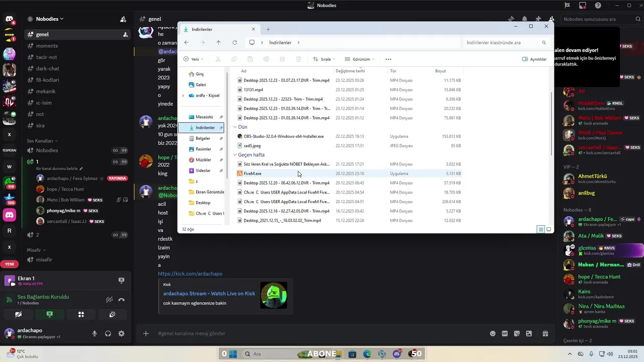Image resolution: width=644 pixels, height=362 pixels.
Task: Open the Discord activities launcher button
Action: (x=81, y=314)
